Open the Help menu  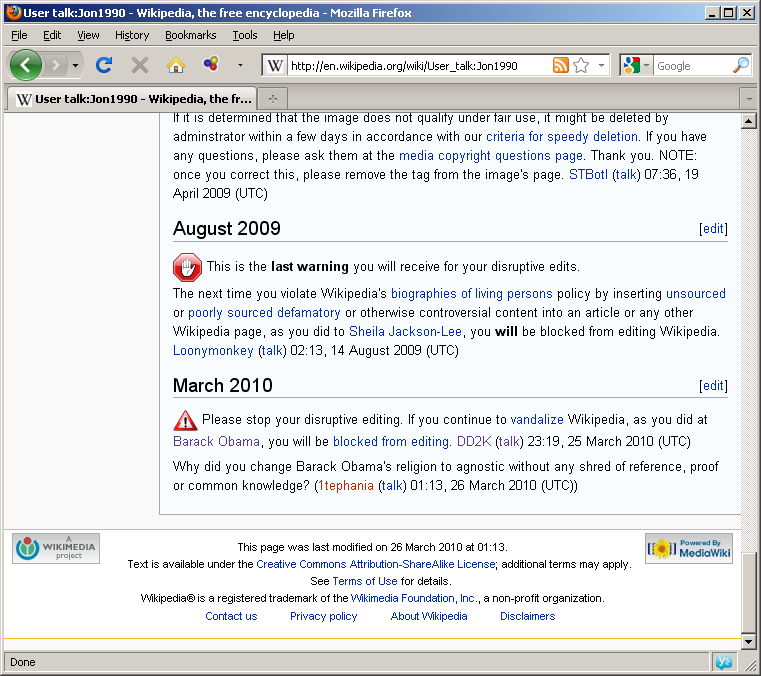[283, 35]
